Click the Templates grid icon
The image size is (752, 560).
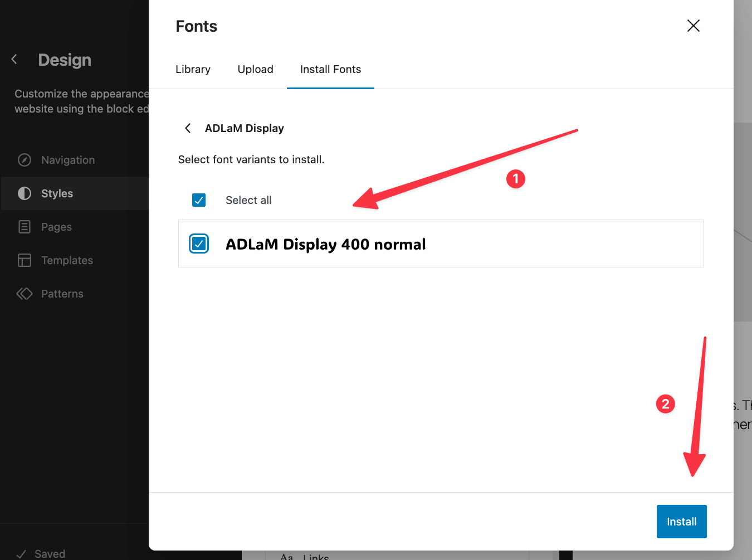25,260
